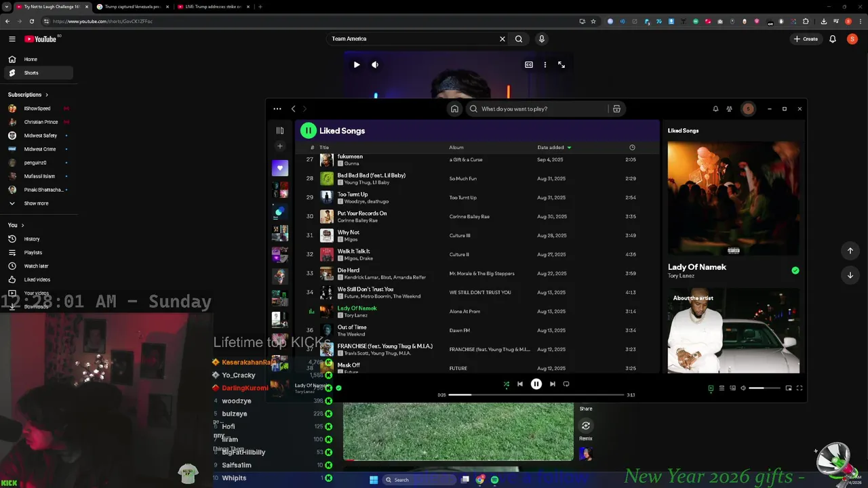
Task: Open the About the artist card
Action: point(734,331)
